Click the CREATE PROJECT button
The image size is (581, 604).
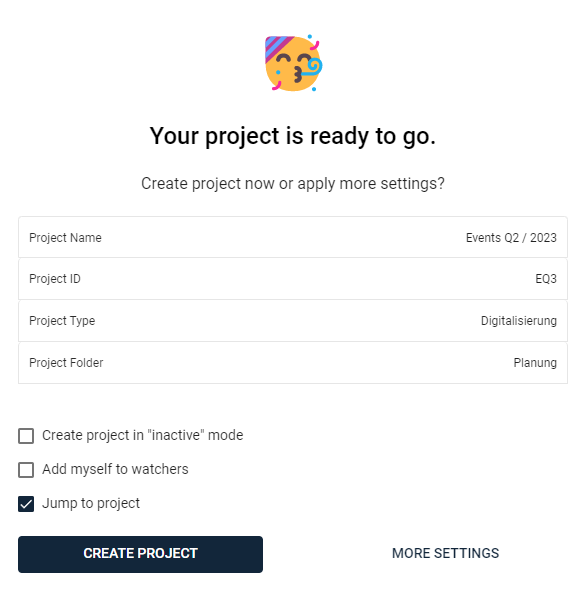[x=140, y=554]
